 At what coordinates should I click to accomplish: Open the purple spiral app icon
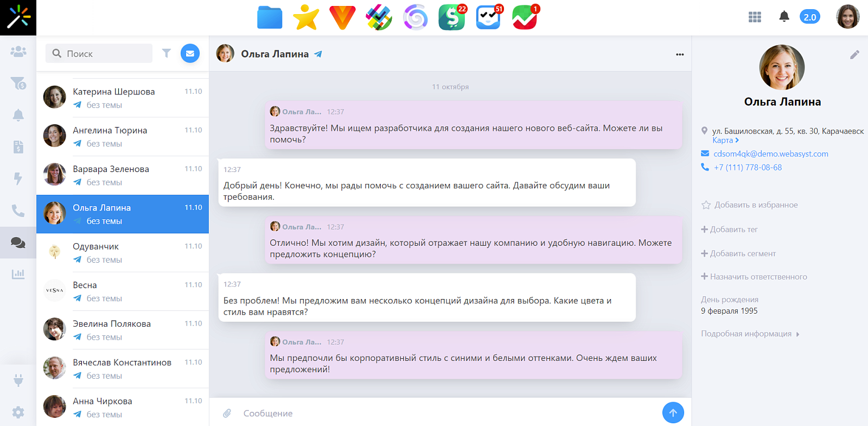click(415, 17)
